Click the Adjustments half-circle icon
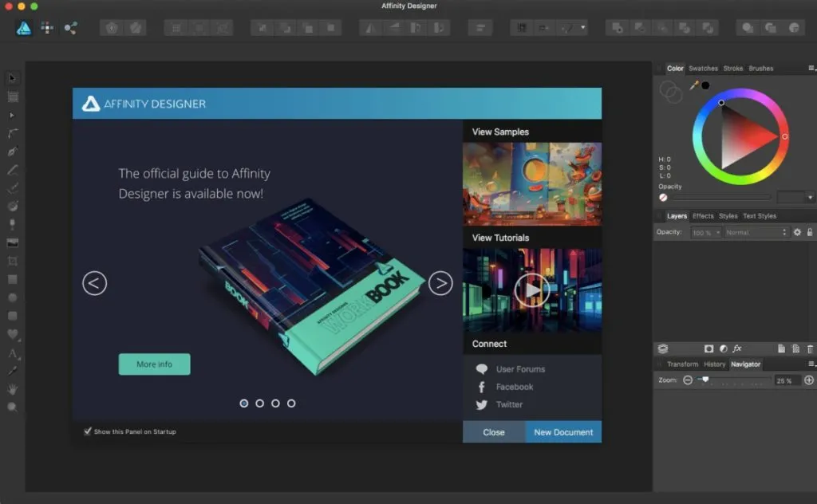Screen dimensions: 817x504 [723, 348]
